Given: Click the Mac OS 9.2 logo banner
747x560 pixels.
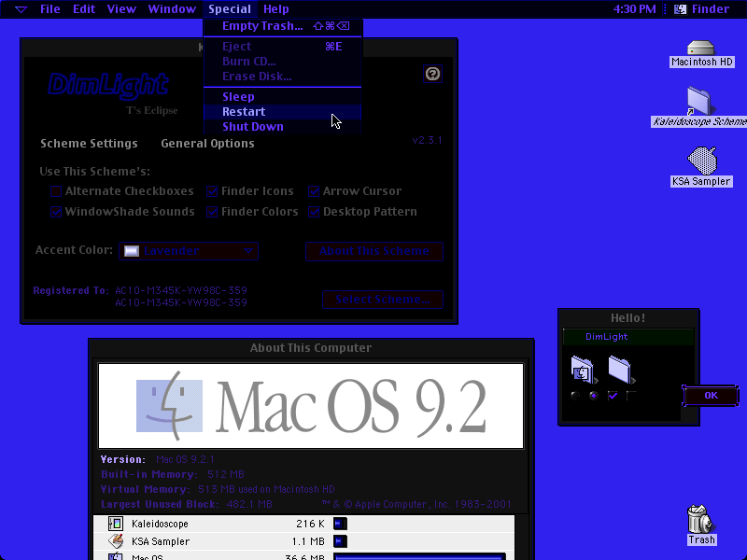Looking at the screenshot, I should coord(311,406).
